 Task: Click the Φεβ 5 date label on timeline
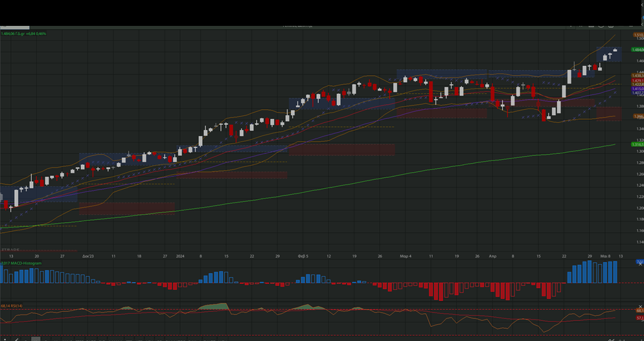coord(303,256)
